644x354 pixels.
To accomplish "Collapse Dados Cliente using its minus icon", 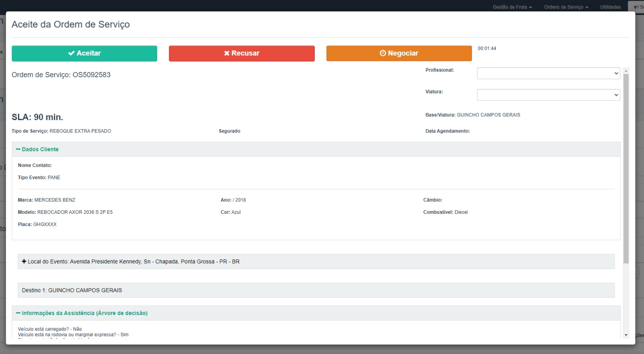I will point(18,149).
